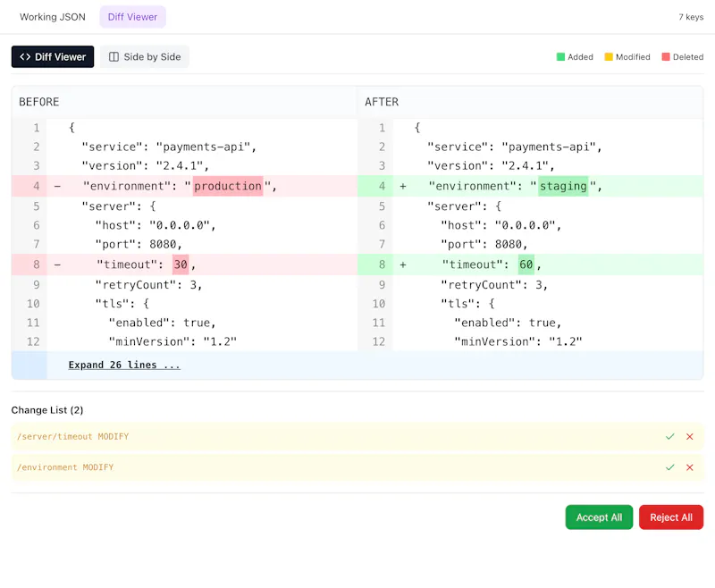Click the highlighted "production" value
This screenshot has width=715, height=588.
[228, 186]
